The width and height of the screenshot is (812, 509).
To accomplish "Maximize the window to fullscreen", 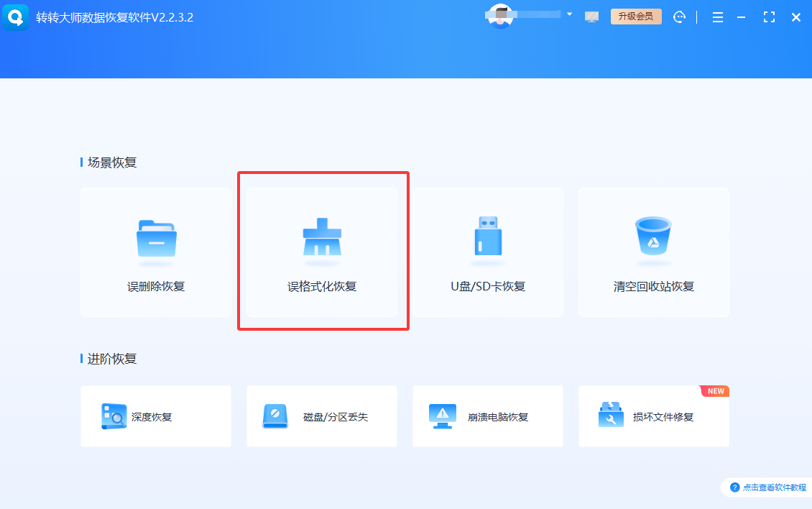I will (x=769, y=18).
